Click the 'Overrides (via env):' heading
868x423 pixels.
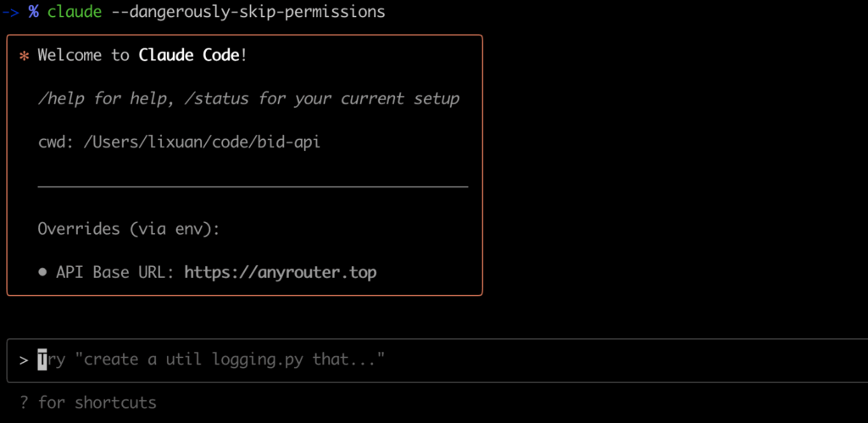(129, 229)
